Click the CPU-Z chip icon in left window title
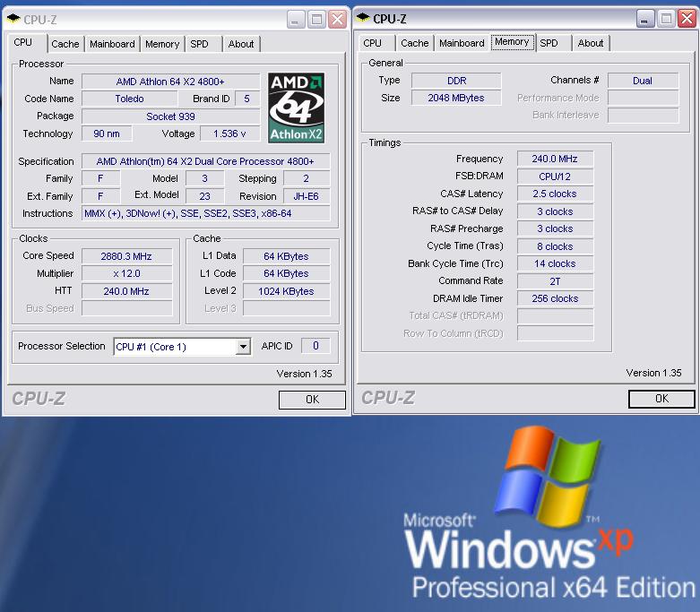Screen dimensions: 700x612 (13, 19)
